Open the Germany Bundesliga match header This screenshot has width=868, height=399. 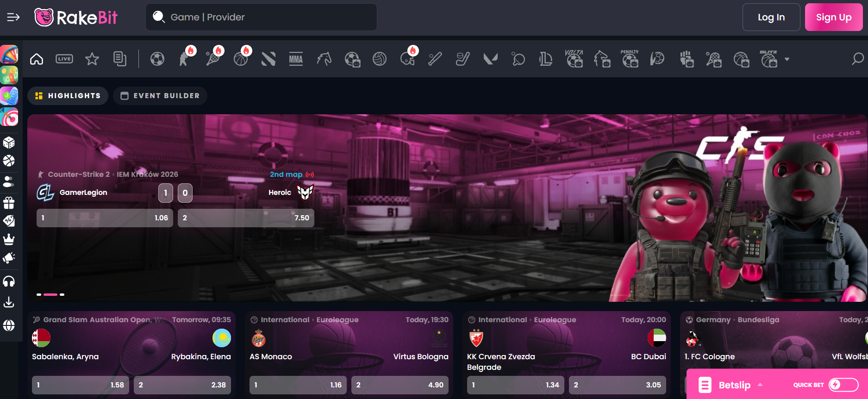coord(732,320)
